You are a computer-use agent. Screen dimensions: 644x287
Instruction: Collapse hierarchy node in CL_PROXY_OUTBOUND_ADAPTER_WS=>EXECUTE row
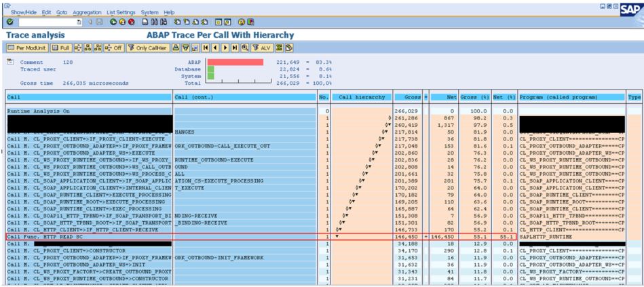tap(375, 153)
